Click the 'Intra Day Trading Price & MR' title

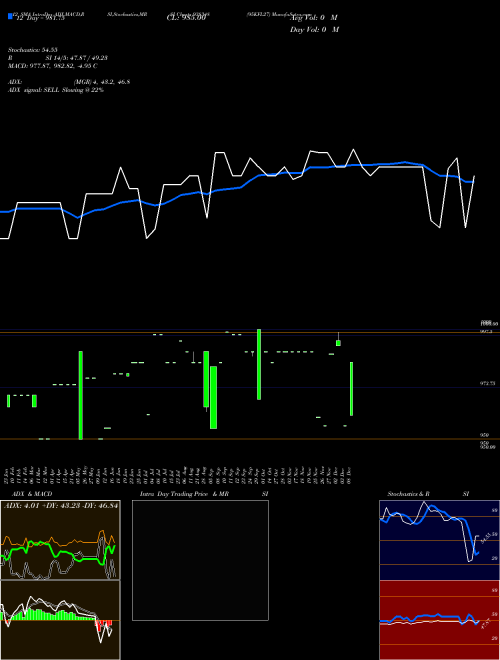(184, 494)
